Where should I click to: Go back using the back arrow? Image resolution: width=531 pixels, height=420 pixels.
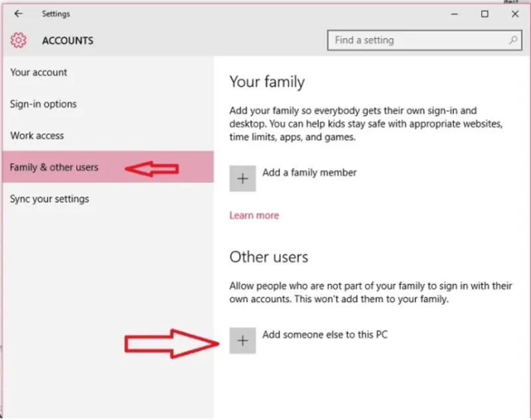18,14
